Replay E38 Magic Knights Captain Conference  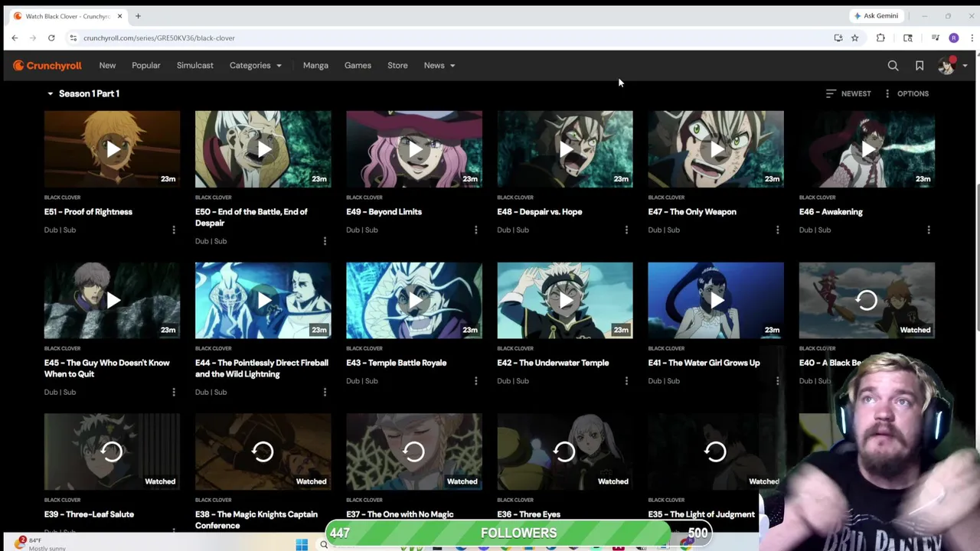point(263,452)
